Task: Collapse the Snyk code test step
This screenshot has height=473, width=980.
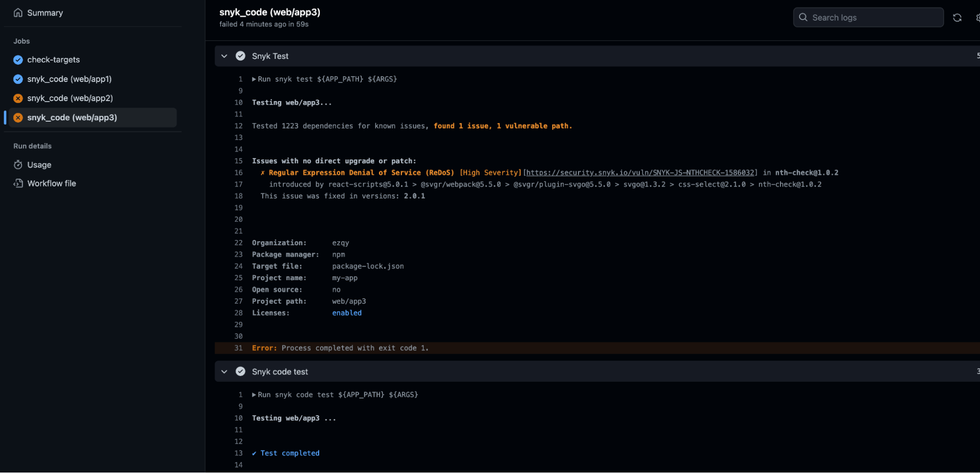Action: [x=224, y=372]
